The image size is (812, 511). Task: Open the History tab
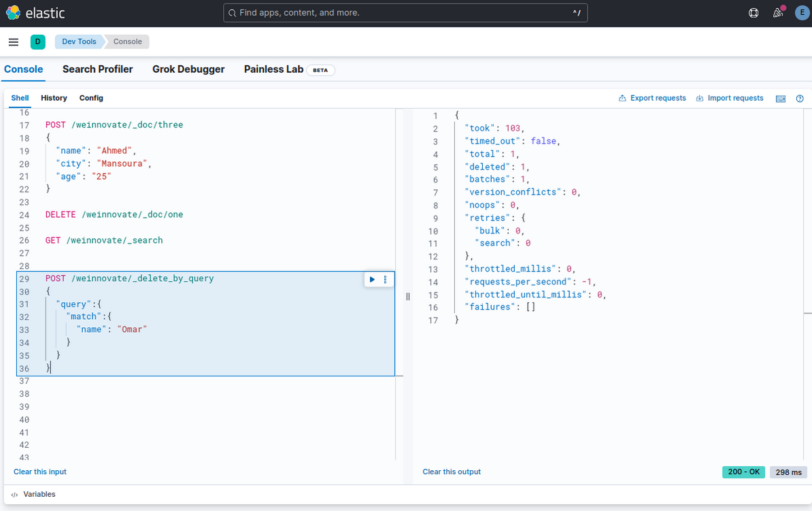click(x=54, y=98)
